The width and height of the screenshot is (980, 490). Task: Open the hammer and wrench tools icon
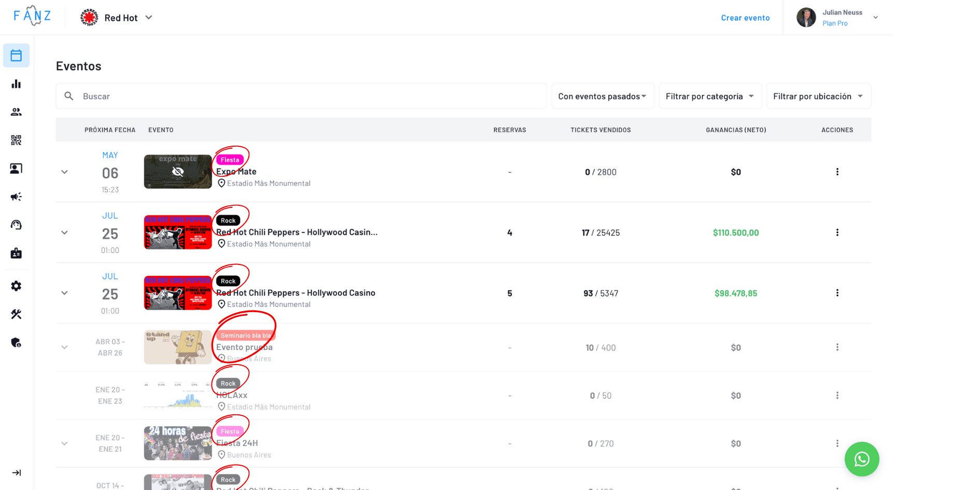click(x=16, y=314)
